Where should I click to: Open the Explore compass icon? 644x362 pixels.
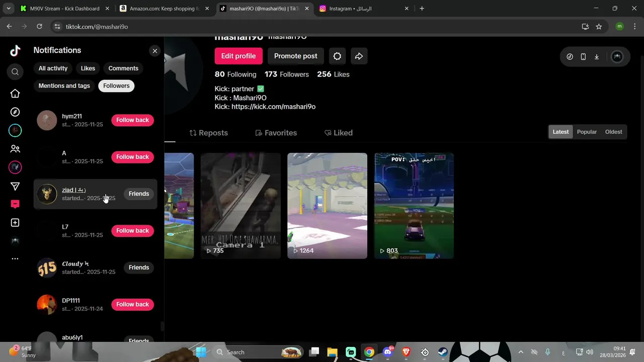pyautogui.click(x=15, y=112)
